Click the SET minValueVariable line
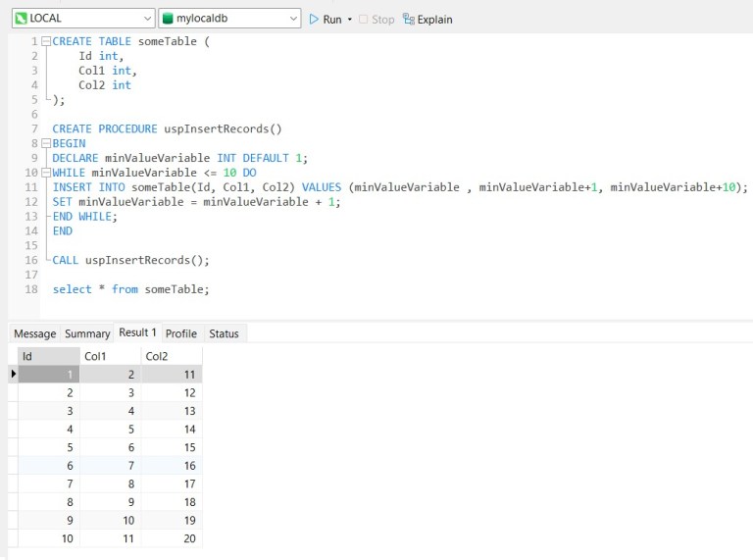Viewport: 753px width, 560px height. pos(196,202)
